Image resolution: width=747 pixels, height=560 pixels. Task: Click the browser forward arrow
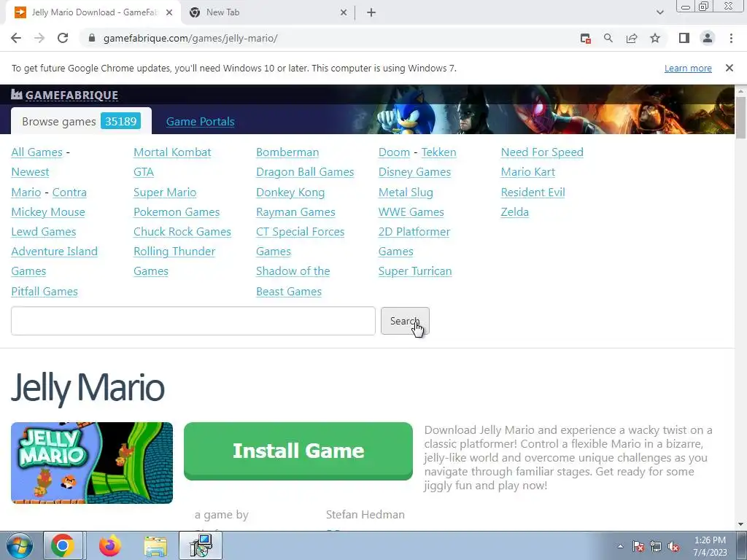[x=39, y=38]
